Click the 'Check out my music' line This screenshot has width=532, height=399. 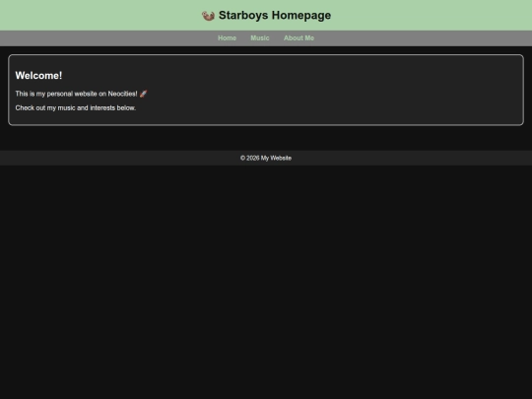(x=75, y=108)
